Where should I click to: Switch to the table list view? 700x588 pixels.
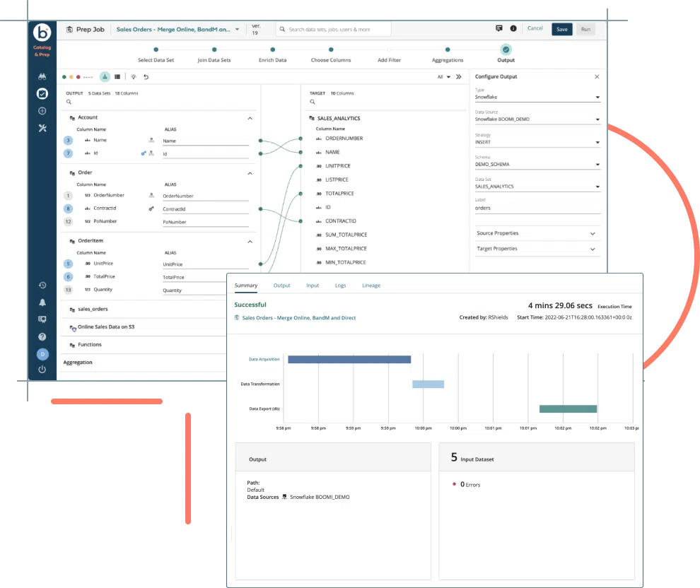click(x=117, y=77)
